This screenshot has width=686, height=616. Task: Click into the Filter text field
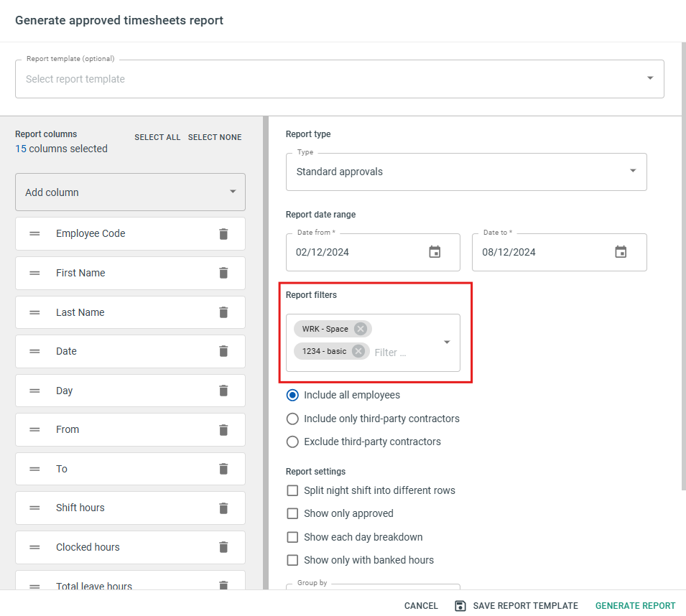click(404, 353)
